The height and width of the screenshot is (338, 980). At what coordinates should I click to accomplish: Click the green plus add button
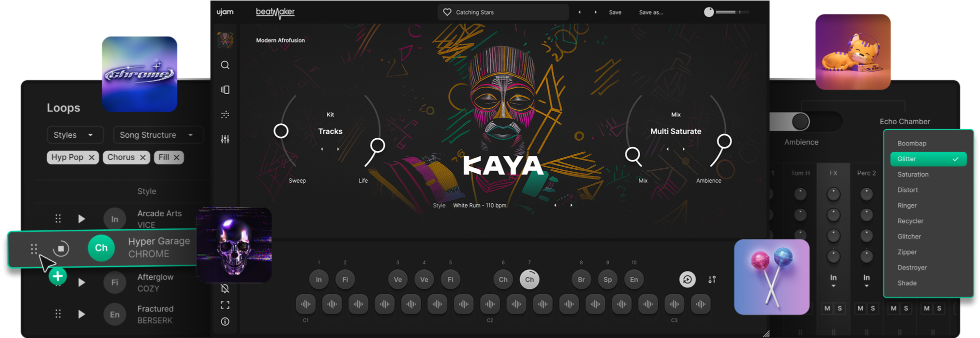(x=58, y=276)
